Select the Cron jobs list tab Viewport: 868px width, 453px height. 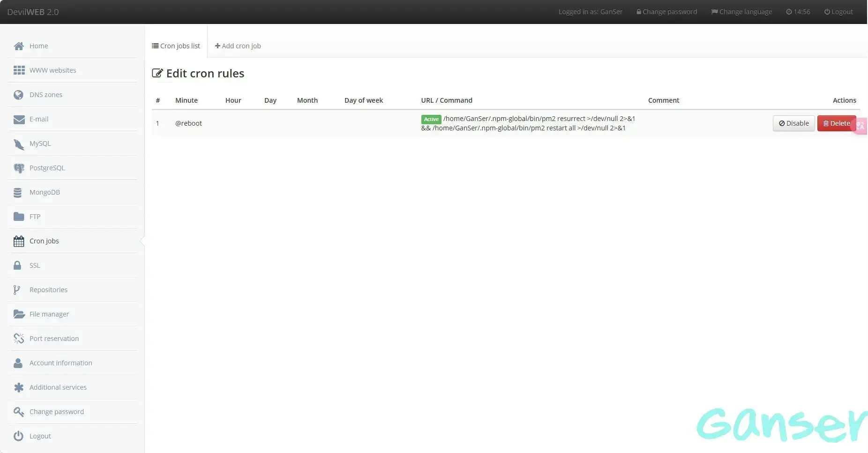176,46
